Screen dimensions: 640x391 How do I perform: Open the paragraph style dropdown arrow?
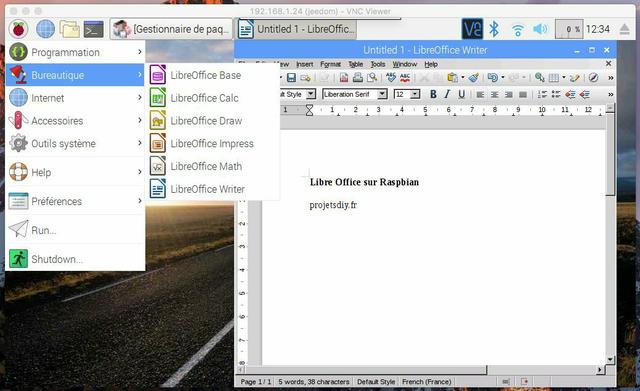(x=311, y=94)
